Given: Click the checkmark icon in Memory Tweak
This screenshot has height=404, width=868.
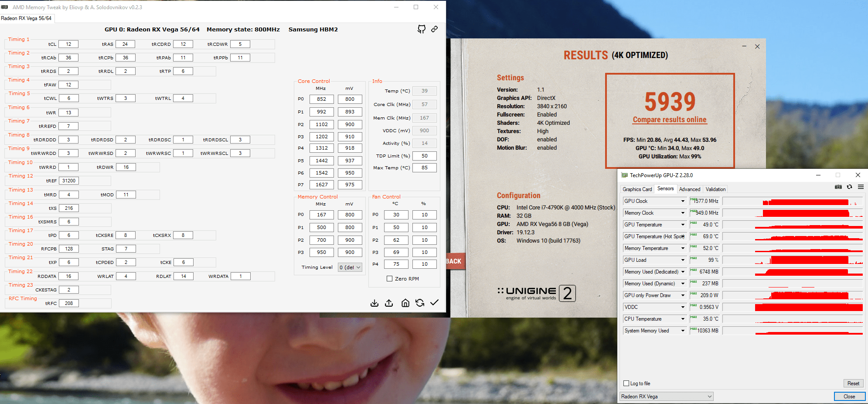Looking at the screenshot, I should point(435,302).
